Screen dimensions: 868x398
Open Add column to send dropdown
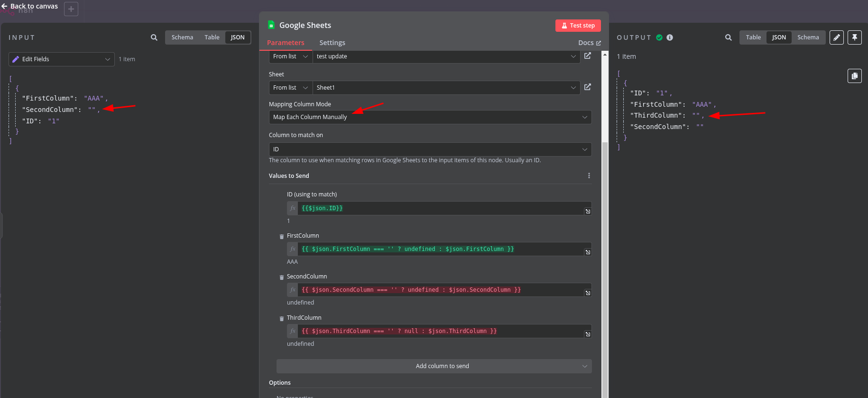(x=434, y=366)
